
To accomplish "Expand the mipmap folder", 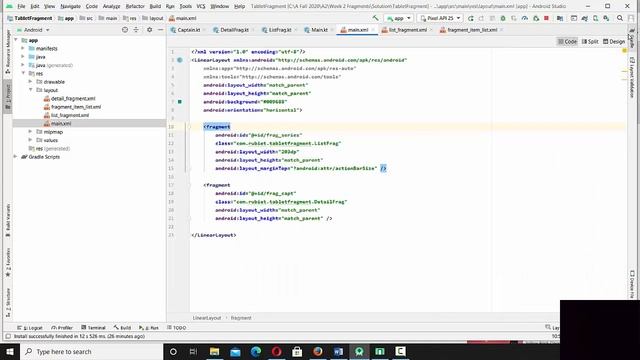I will (x=30, y=132).
